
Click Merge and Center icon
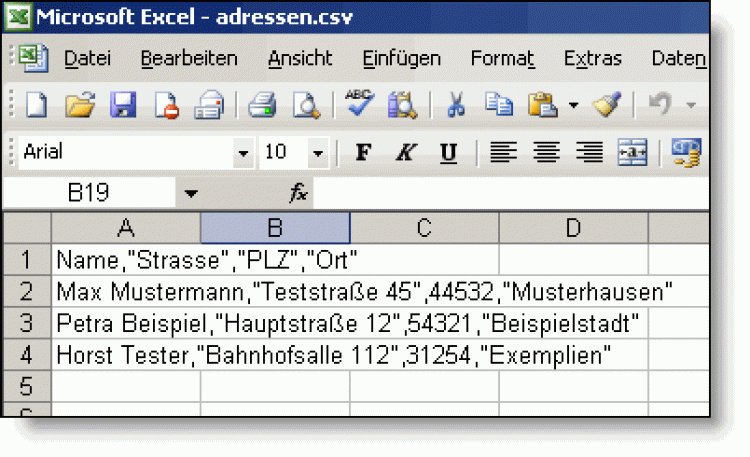(x=632, y=152)
